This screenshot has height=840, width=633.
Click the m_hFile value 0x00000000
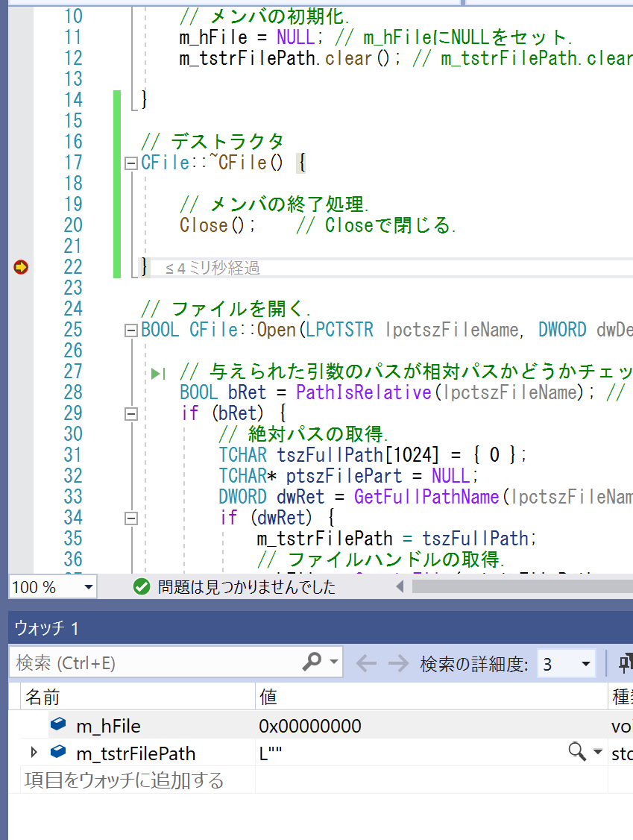tap(310, 726)
